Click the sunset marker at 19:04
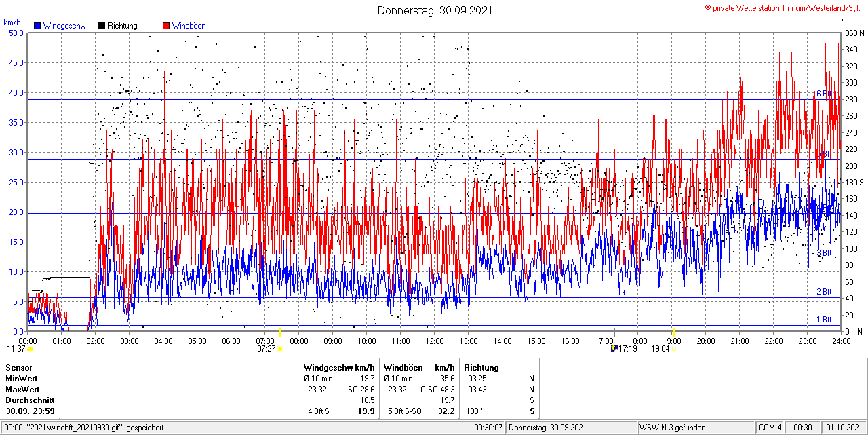868x435 pixels. (674, 349)
